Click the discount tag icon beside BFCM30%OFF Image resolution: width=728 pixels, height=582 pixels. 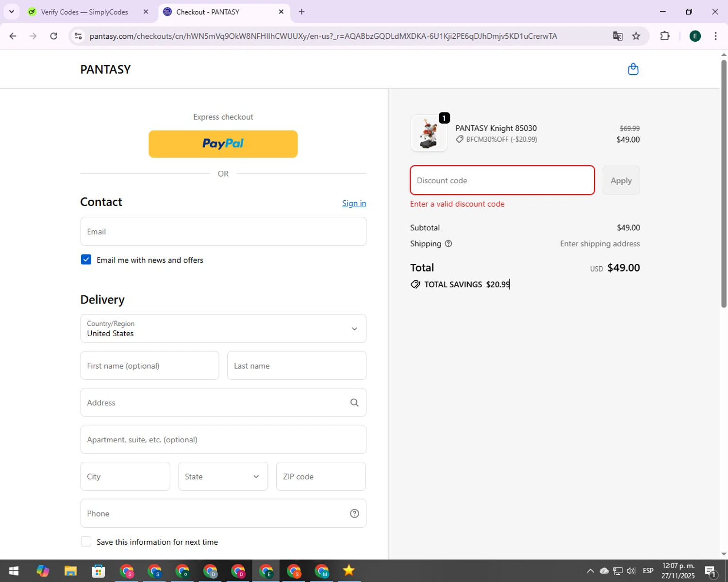460,139
